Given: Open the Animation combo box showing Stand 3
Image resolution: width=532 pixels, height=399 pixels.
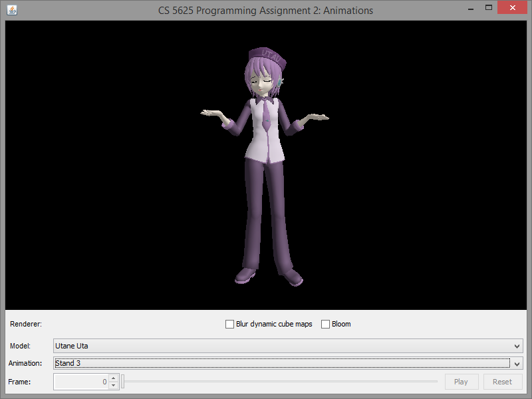Looking at the screenshot, I should click(x=283, y=363).
